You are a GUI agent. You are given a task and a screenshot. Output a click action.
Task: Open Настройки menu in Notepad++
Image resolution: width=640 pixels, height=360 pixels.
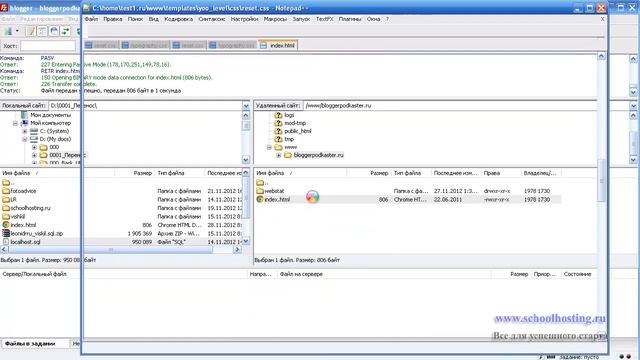tap(244, 19)
